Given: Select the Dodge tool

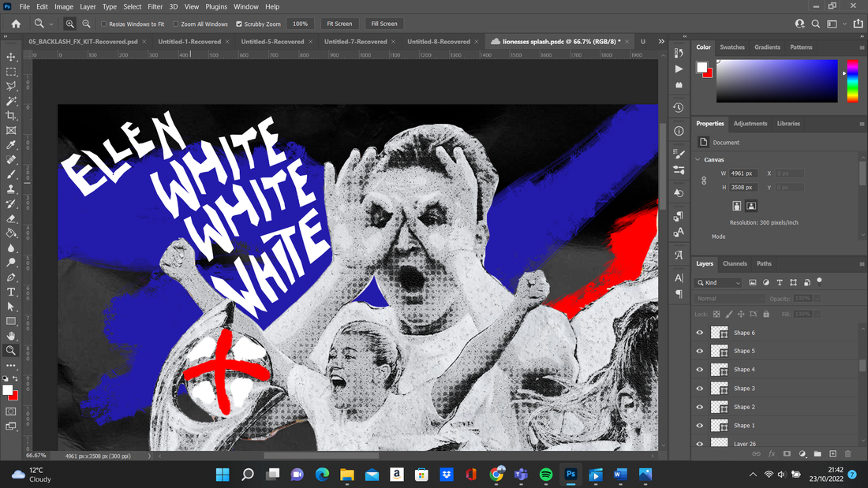Looking at the screenshot, I should point(11,263).
